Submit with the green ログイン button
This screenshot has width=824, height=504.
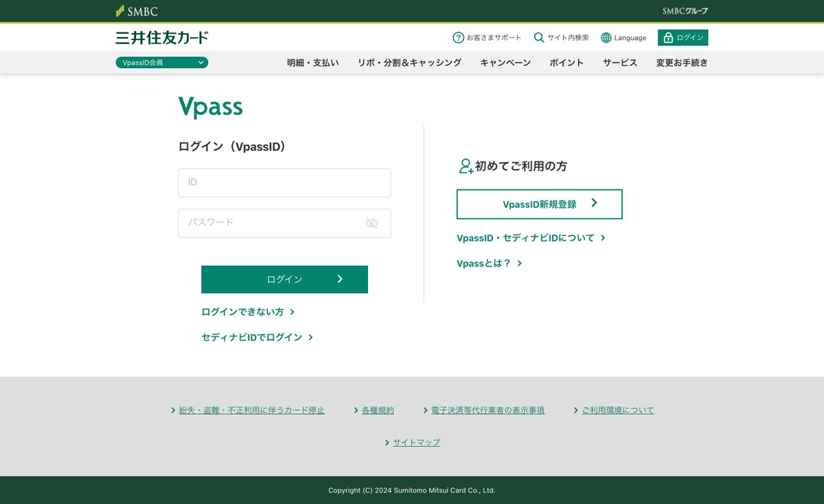tap(284, 279)
